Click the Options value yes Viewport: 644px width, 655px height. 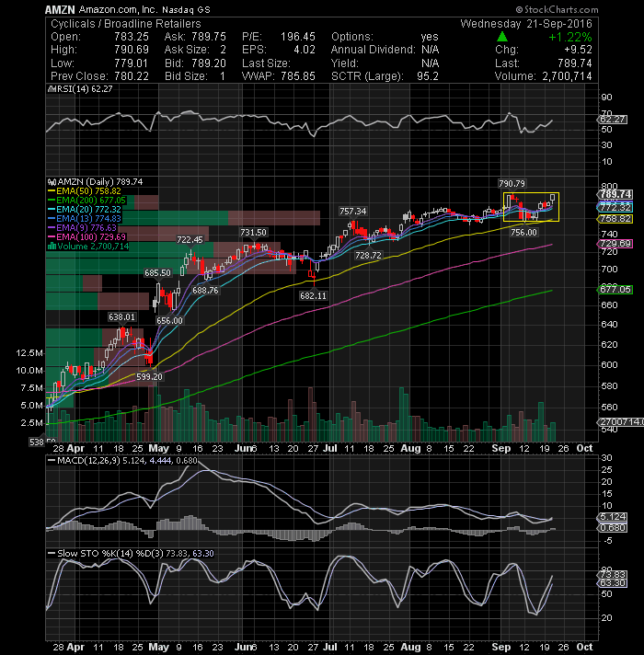point(430,37)
